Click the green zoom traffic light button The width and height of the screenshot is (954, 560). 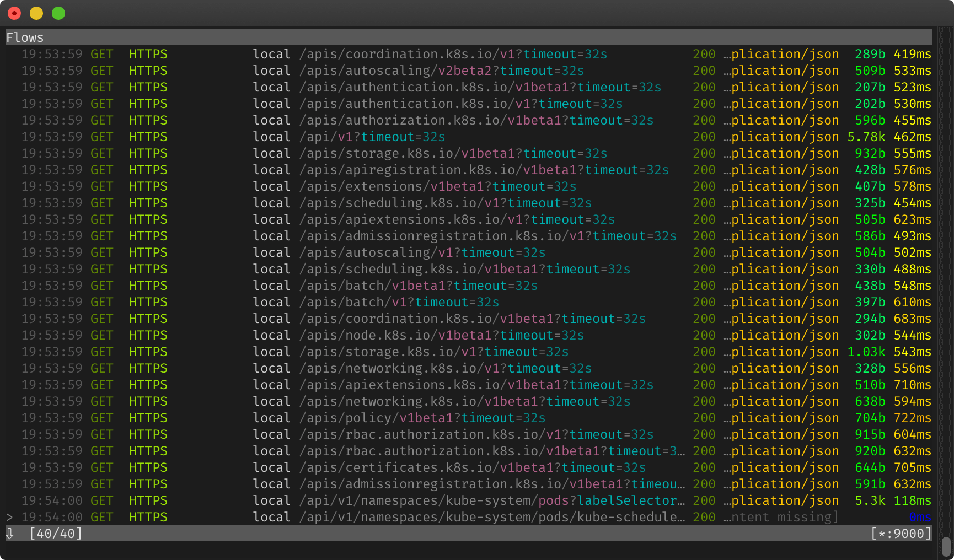58,12
